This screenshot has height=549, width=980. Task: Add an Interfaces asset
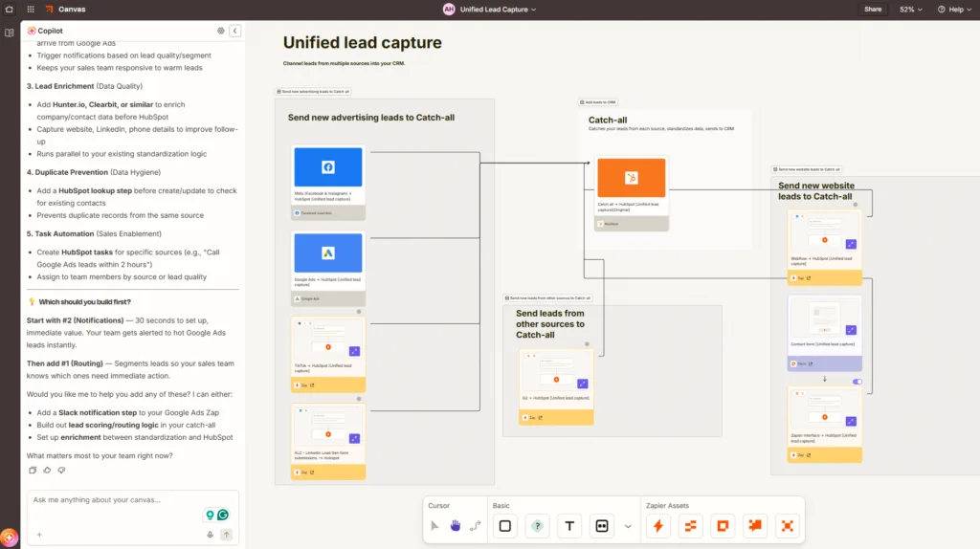click(x=723, y=526)
